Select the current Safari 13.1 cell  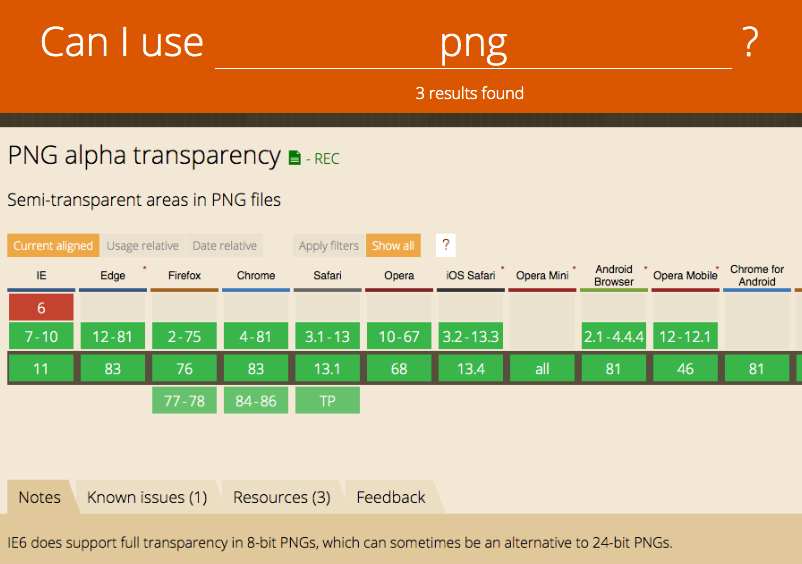click(327, 368)
